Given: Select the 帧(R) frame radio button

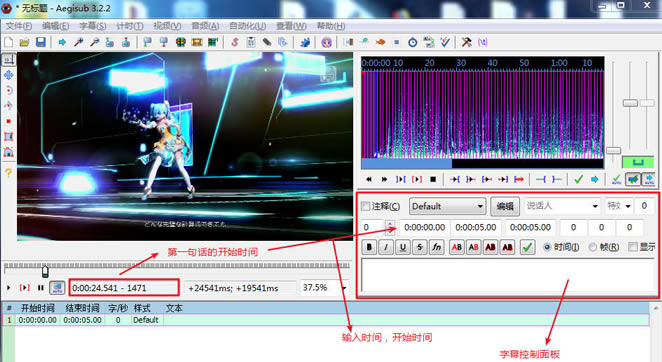Looking at the screenshot, I should tap(593, 247).
